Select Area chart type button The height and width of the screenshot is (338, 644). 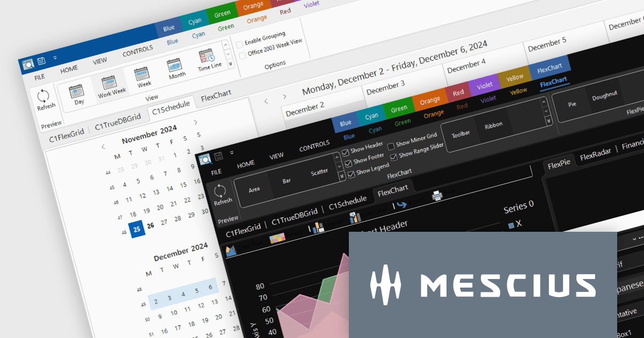click(254, 189)
